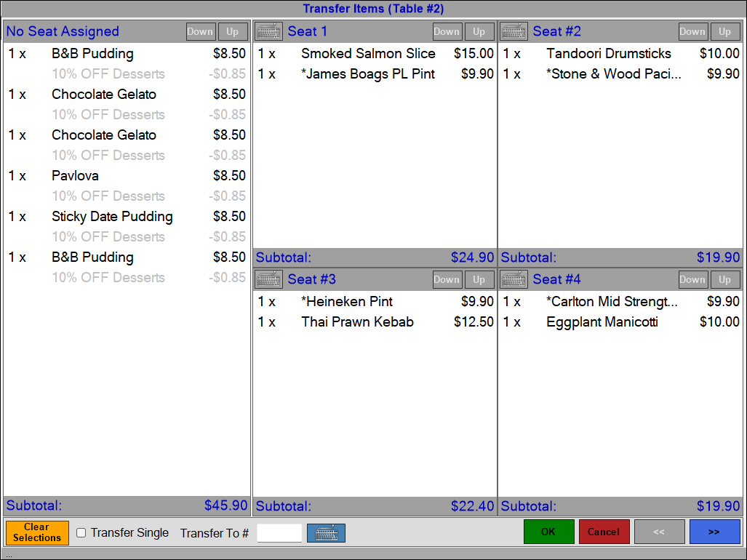Select the *Stone & Wood Paci... item
Screen dimensions: 747x560
pos(620,73)
